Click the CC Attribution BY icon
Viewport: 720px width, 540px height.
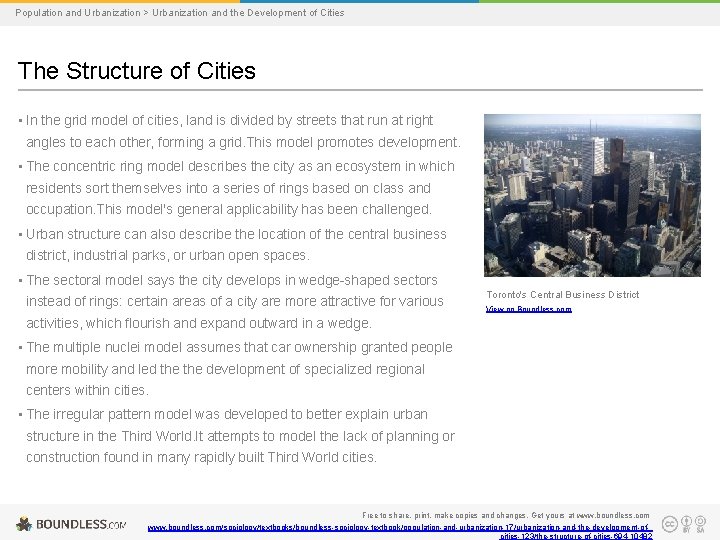click(x=686, y=524)
